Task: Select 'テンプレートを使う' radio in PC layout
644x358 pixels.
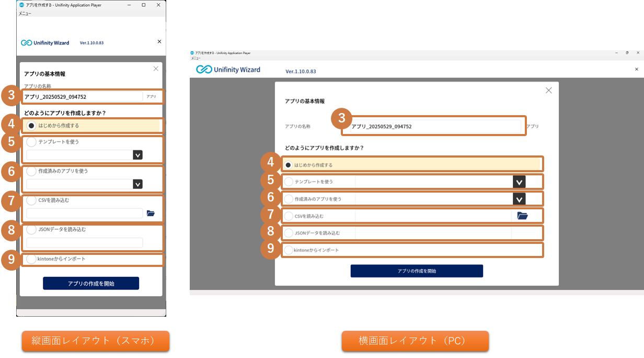Action: click(x=289, y=182)
